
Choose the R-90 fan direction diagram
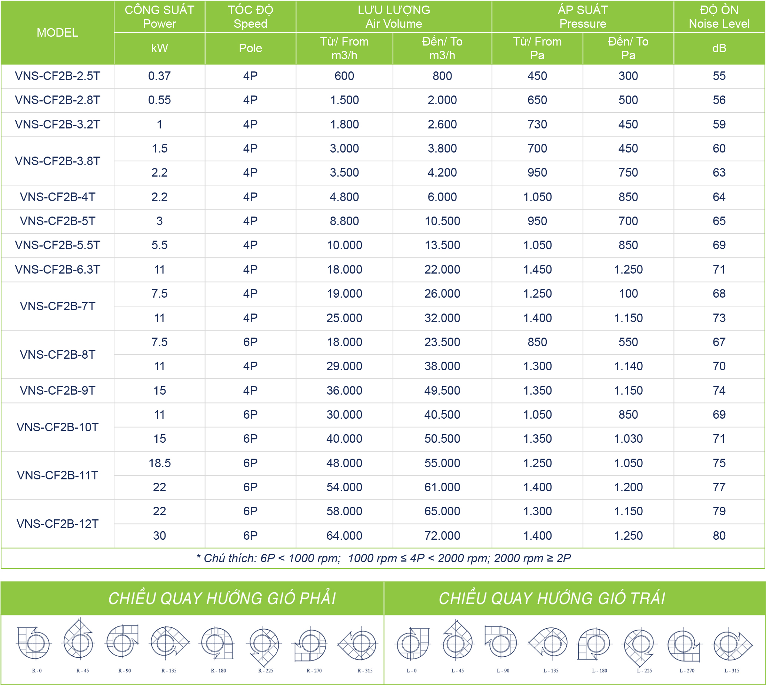pos(122,641)
